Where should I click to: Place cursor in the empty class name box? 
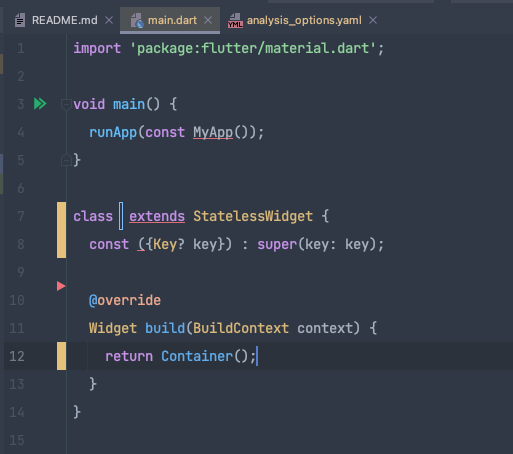tap(121, 216)
